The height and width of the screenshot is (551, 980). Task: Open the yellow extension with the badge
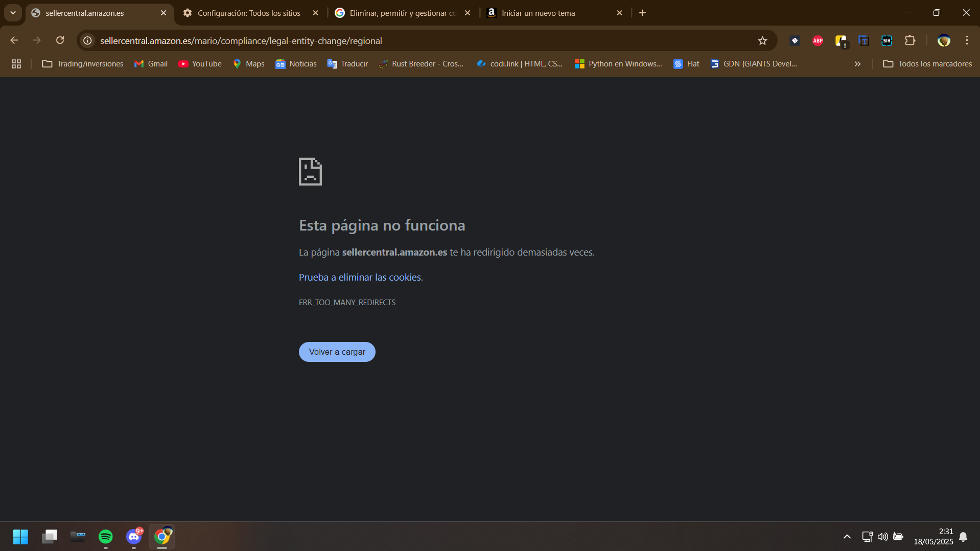pos(841,41)
